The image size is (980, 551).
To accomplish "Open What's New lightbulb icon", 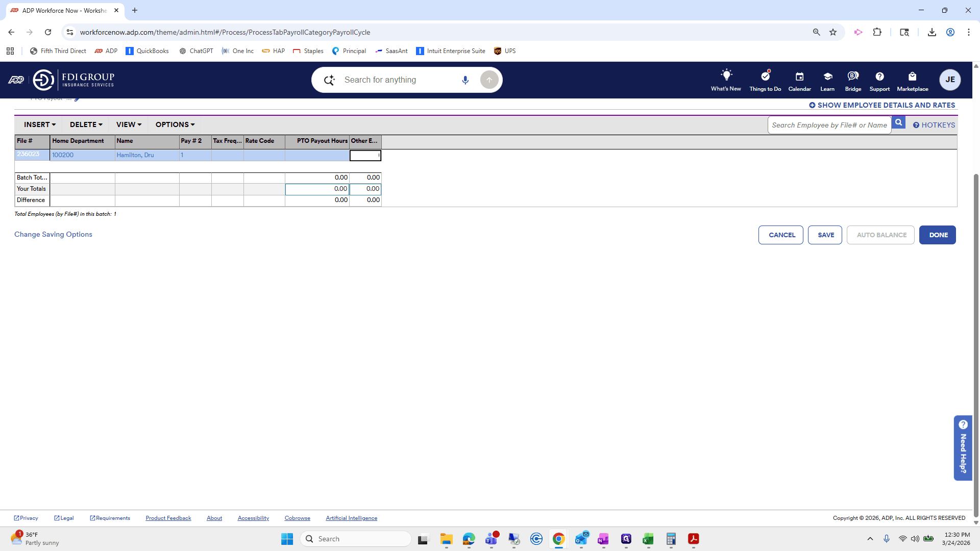I will pyautogui.click(x=726, y=76).
